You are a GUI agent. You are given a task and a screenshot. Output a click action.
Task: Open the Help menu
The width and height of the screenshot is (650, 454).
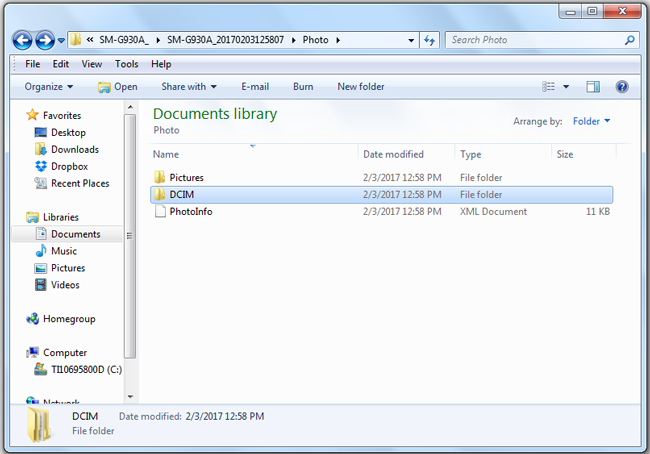point(161,64)
